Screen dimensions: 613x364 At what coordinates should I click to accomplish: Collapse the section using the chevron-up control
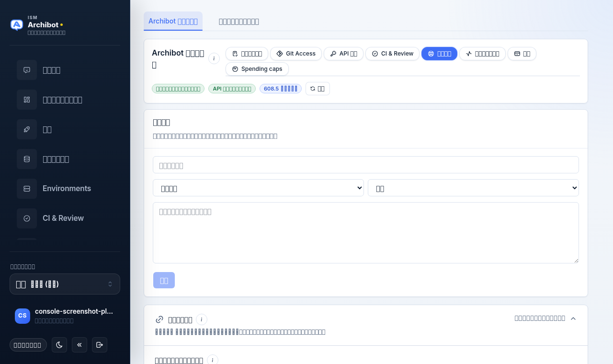coord(573,318)
